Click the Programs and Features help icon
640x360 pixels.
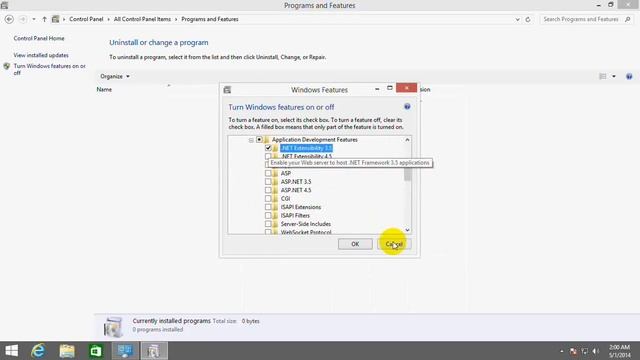pos(629,76)
